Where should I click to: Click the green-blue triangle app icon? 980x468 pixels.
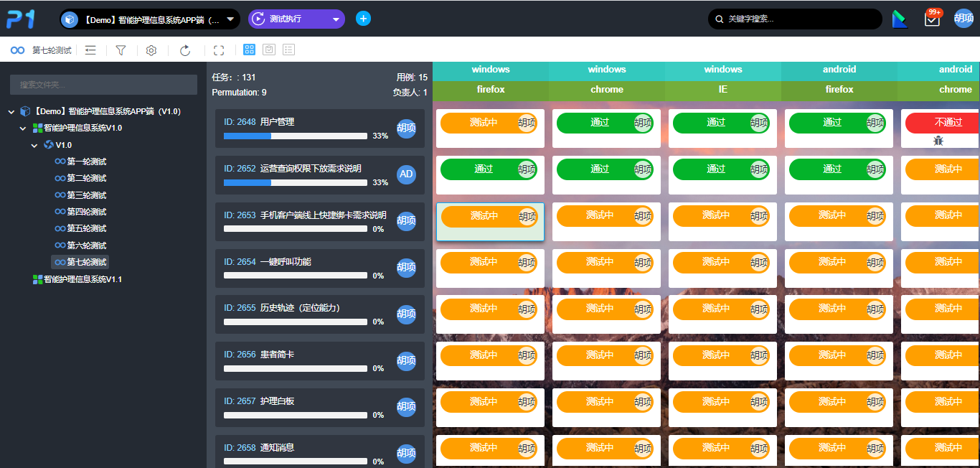[x=899, y=19]
